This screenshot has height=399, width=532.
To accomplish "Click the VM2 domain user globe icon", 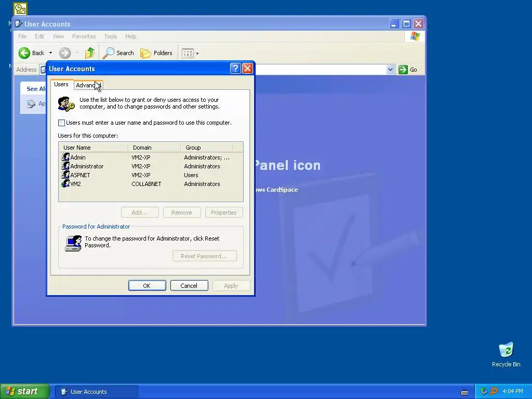I will 65,183.
